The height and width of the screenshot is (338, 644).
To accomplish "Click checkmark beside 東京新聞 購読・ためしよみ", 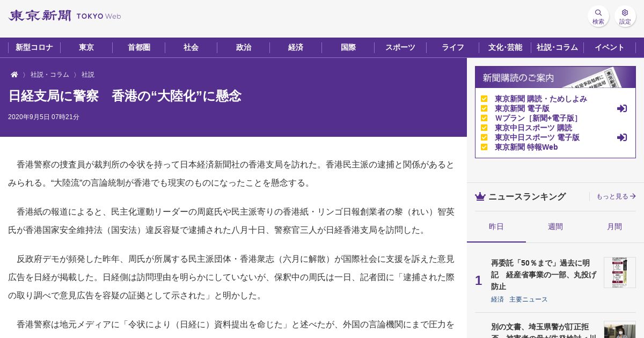I will (x=484, y=99).
